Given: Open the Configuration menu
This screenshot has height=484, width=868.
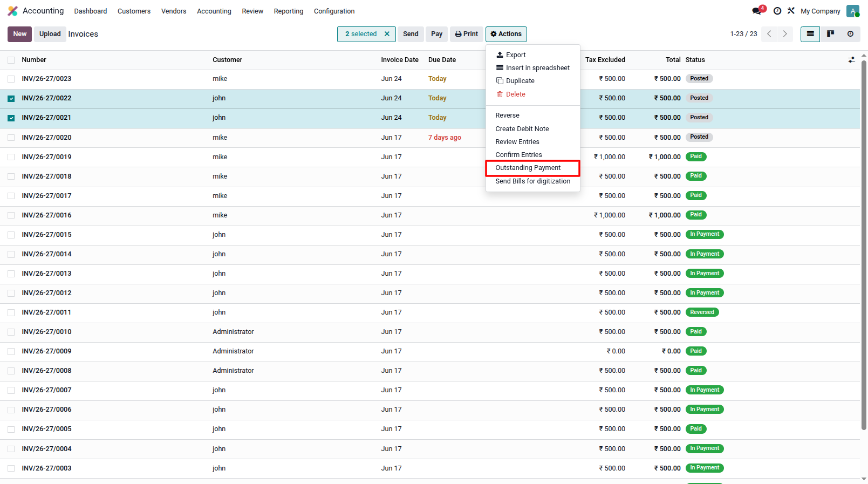Looking at the screenshot, I should tap(334, 11).
